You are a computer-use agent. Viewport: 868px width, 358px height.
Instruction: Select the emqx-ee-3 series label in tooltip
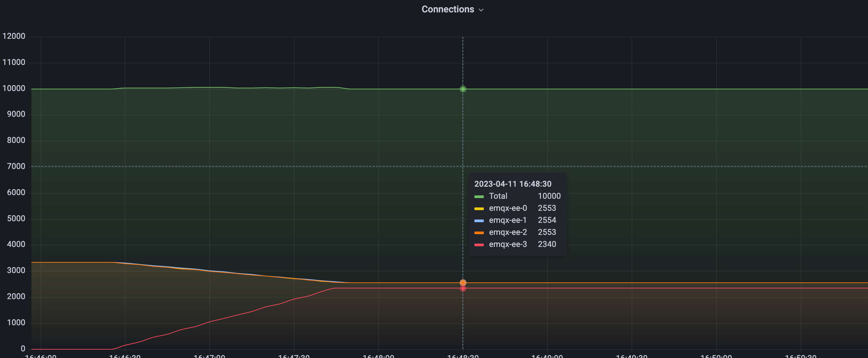click(508, 244)
